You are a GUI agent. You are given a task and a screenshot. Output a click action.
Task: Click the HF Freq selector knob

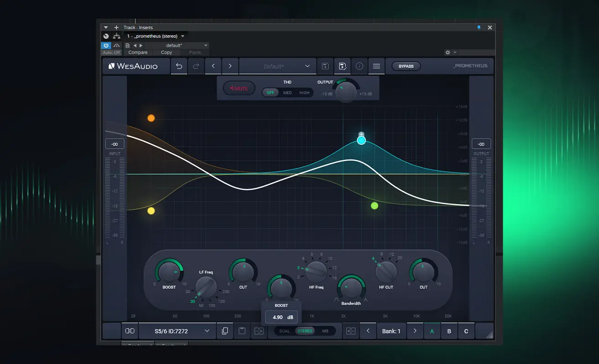(316, 272)
